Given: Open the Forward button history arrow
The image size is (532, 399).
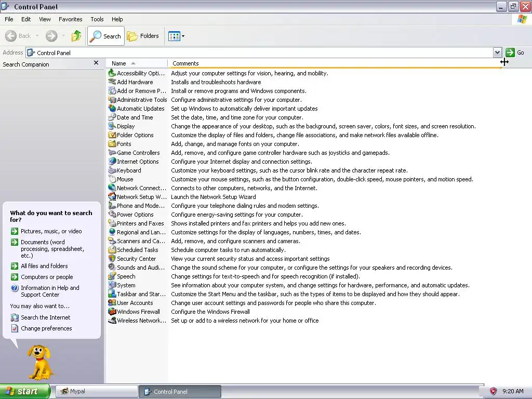Looking at the screenshot, I should 63,36.
